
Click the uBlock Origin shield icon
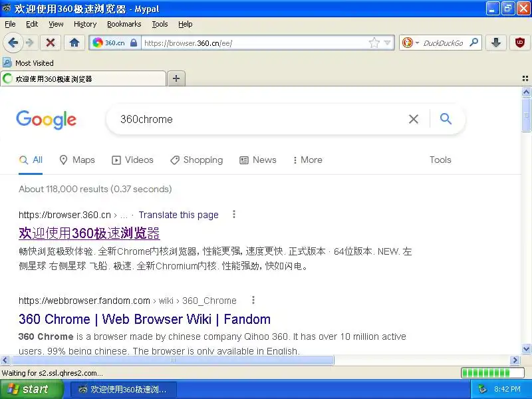(520, 43)
